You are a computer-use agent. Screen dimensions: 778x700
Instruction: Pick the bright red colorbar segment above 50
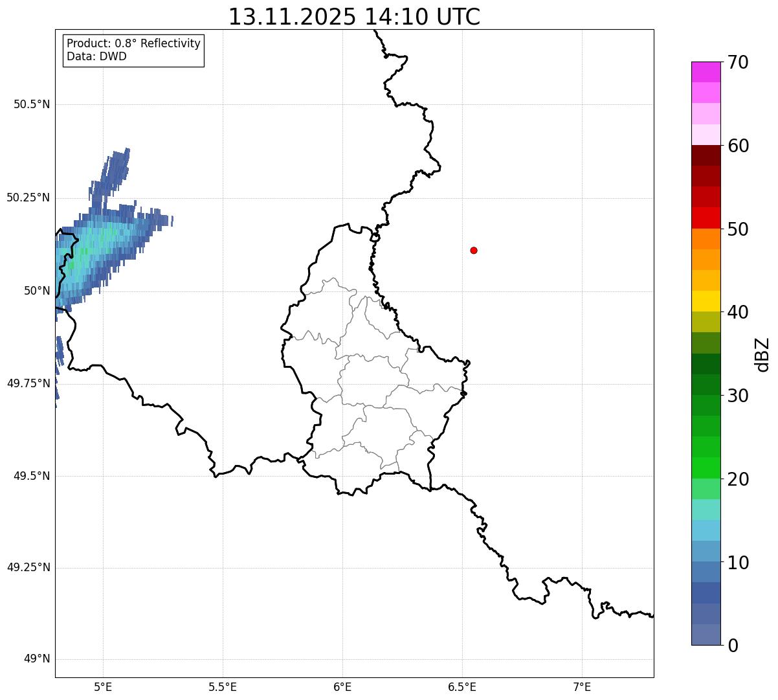click(x=706, y=218)
